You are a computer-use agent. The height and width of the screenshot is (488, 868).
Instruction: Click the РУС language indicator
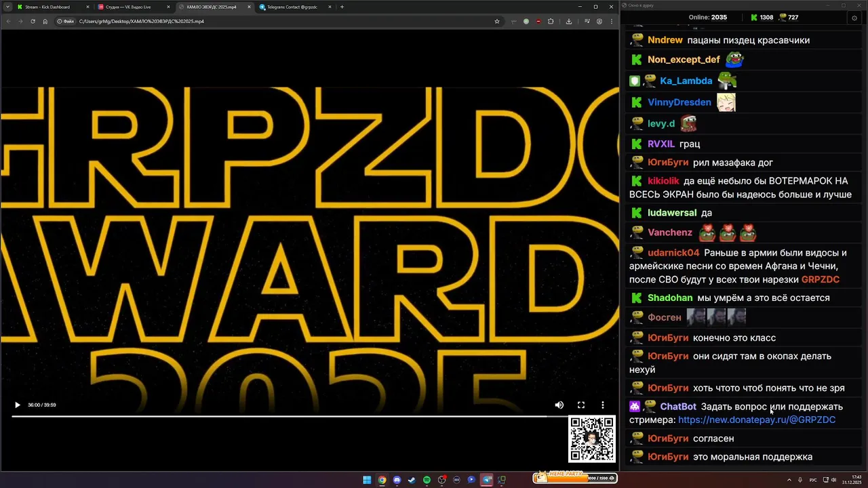tap(813, 480)
